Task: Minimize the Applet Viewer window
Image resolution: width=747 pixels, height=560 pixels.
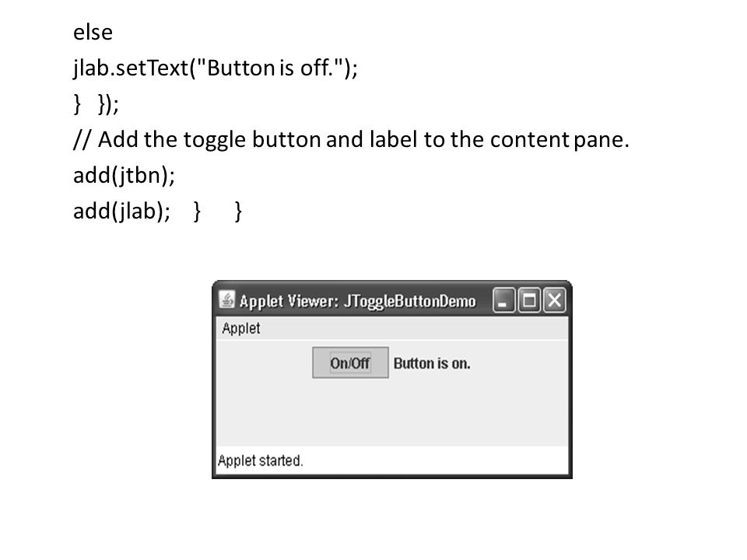Action: click(503, 300)
